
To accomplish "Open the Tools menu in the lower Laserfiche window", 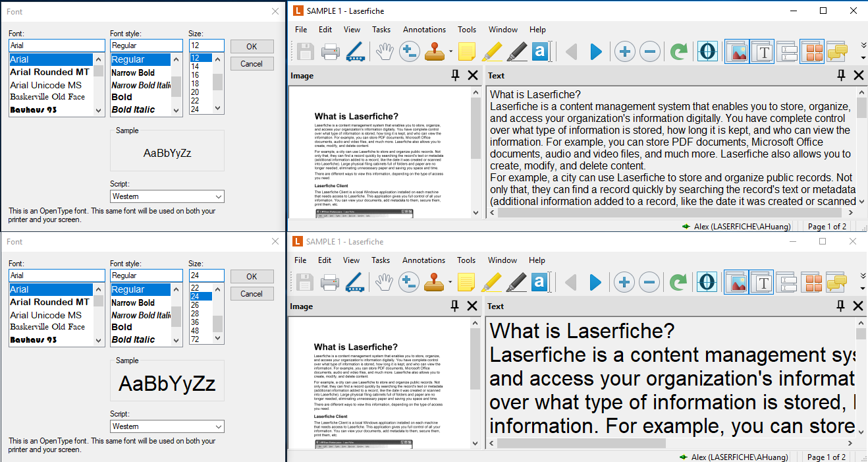I will tap(466, 260).
